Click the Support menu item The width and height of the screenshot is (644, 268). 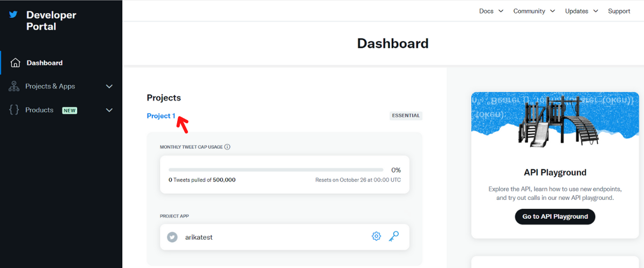pos(619,11)
